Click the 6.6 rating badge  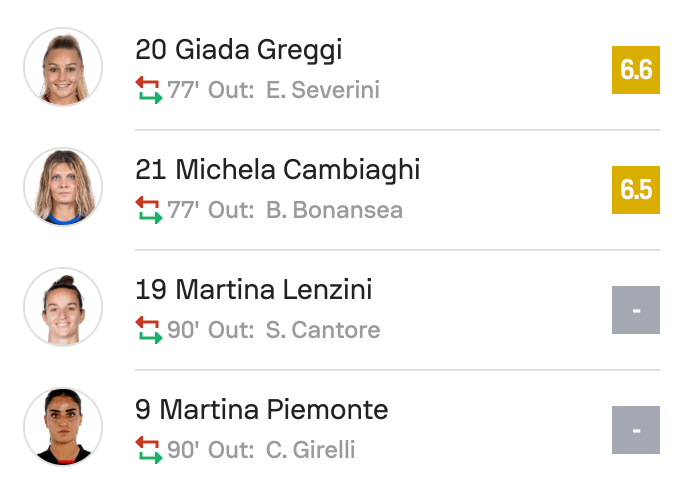636,70
